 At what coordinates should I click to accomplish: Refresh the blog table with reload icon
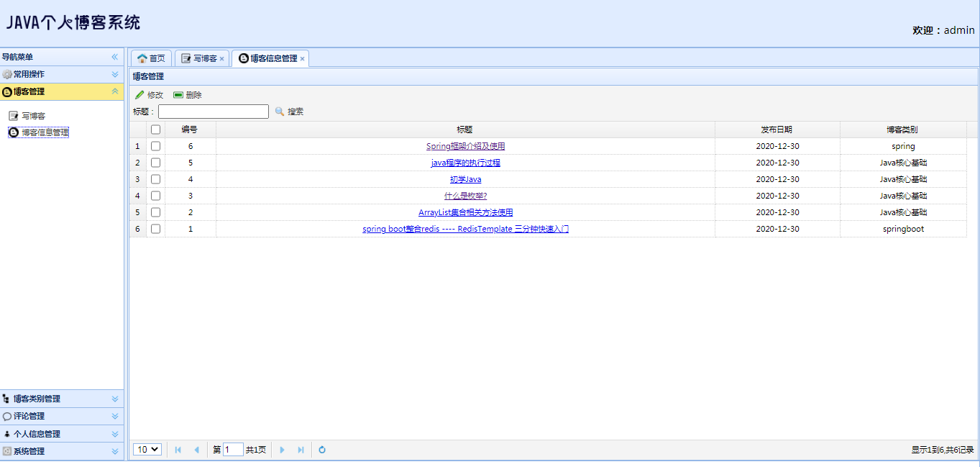pyautogui.click(x=322, y=450)
